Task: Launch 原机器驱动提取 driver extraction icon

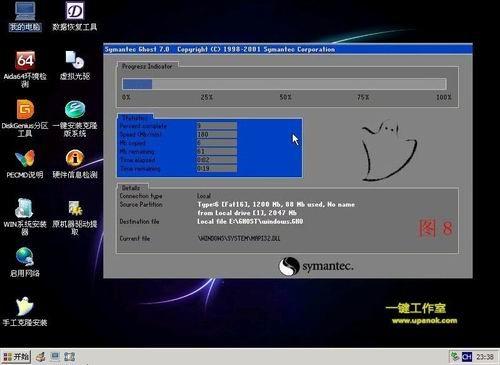Action: (x=75, y=217)
